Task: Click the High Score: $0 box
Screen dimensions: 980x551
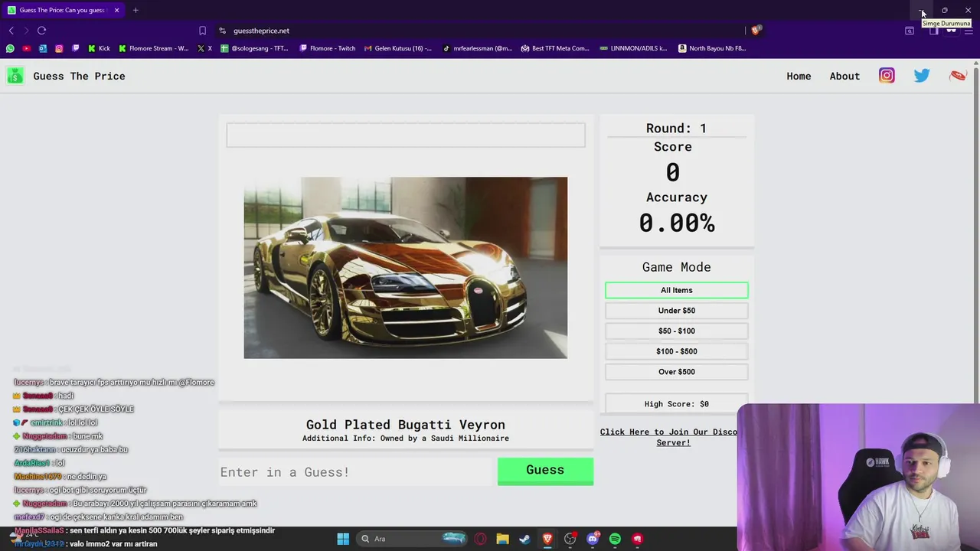Action: pos(677,404)
